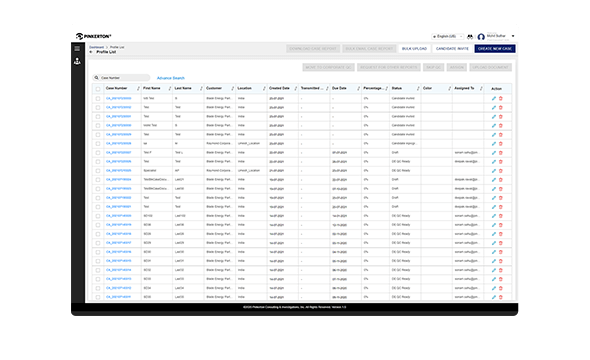Delete the case with first name Test F

coord(501,153)
